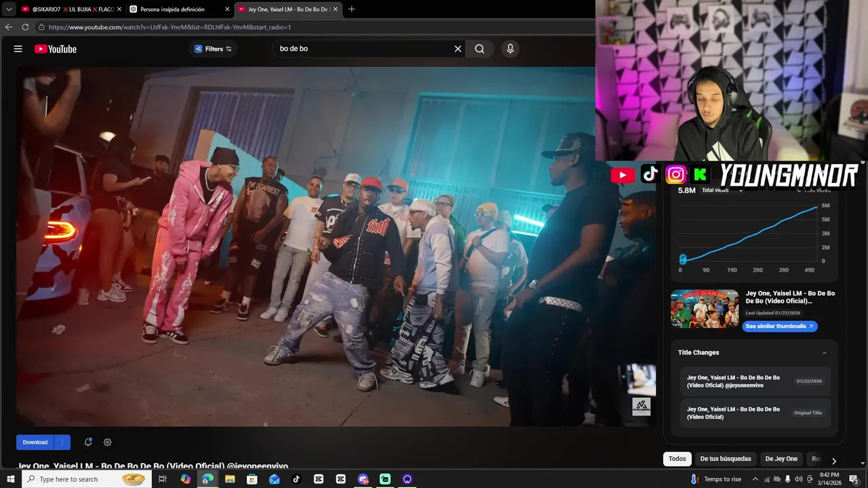Image resolution: width=868 pixels, height=488 pixels.
Task: Open a new browser tab
Action: point(351,9)
